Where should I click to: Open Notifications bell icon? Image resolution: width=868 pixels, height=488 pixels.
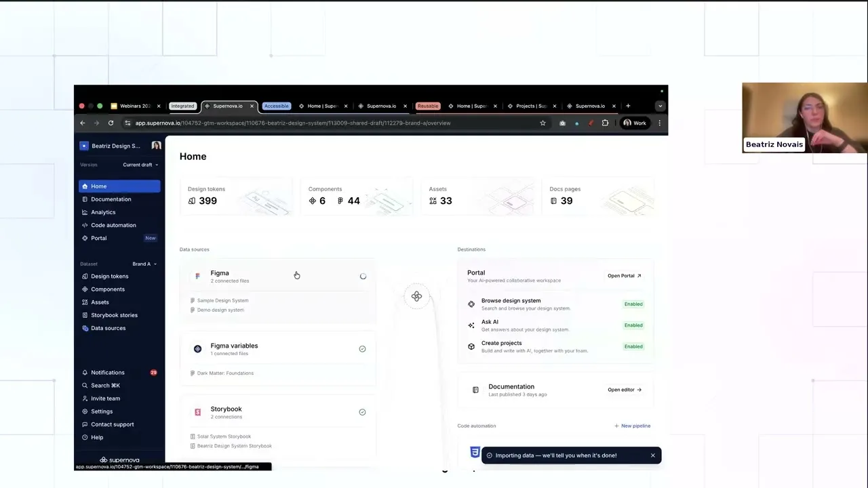pyautogui.click(x=85, y=373)
